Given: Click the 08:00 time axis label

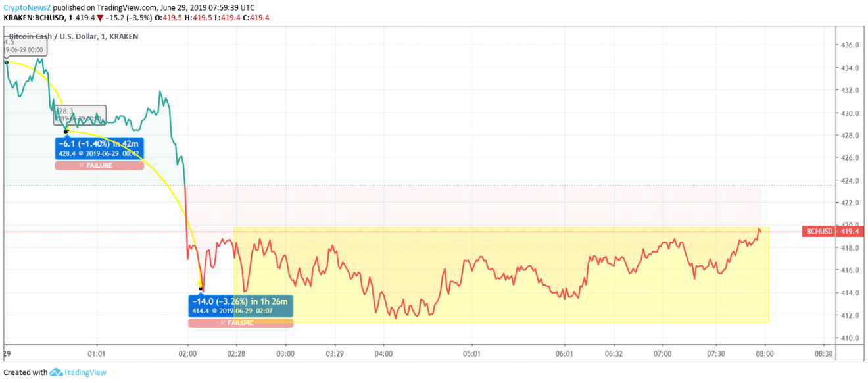Looking at the screenshot, I should point(765,353).
